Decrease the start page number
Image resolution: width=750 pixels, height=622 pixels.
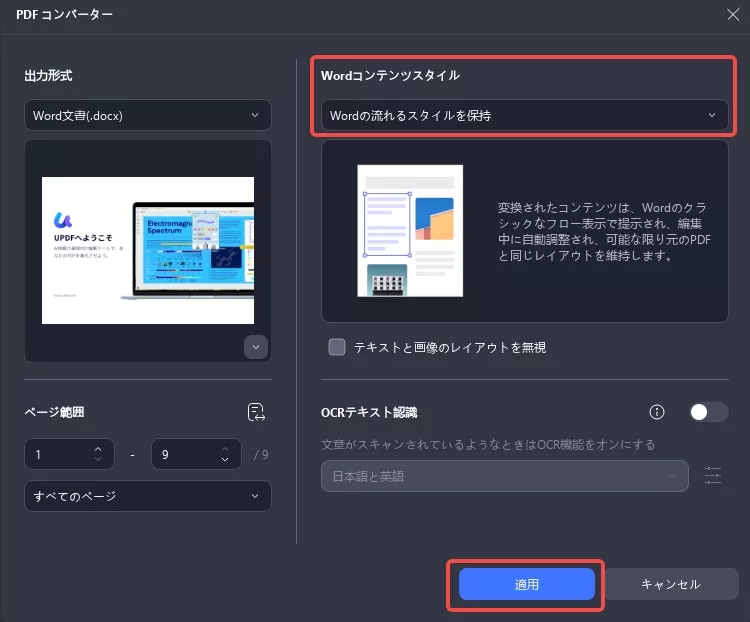coord(98,459)
